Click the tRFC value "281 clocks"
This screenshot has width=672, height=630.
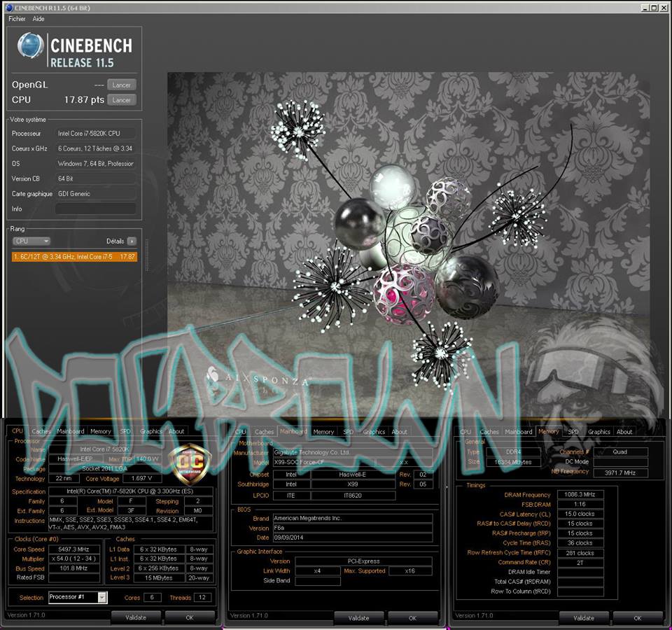click(580, 553)
